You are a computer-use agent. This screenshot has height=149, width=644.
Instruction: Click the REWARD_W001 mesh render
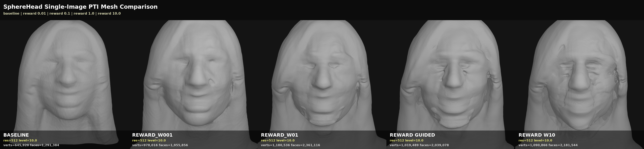193,85
